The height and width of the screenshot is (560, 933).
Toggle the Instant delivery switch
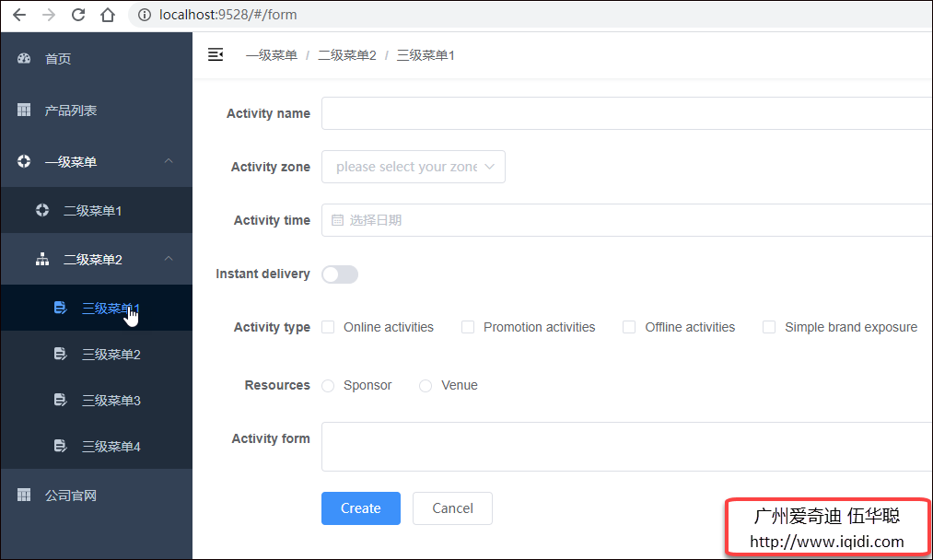[340, 274]
